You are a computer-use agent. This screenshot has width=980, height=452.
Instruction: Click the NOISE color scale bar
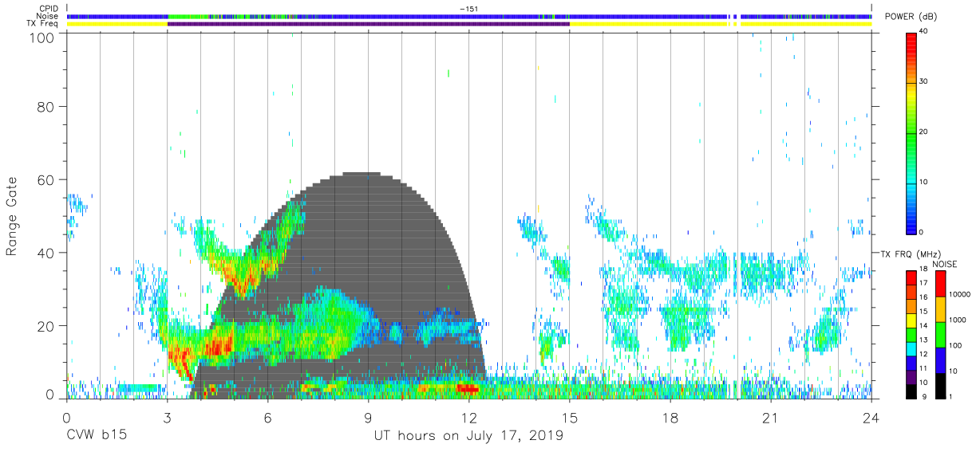click(940, 334)
